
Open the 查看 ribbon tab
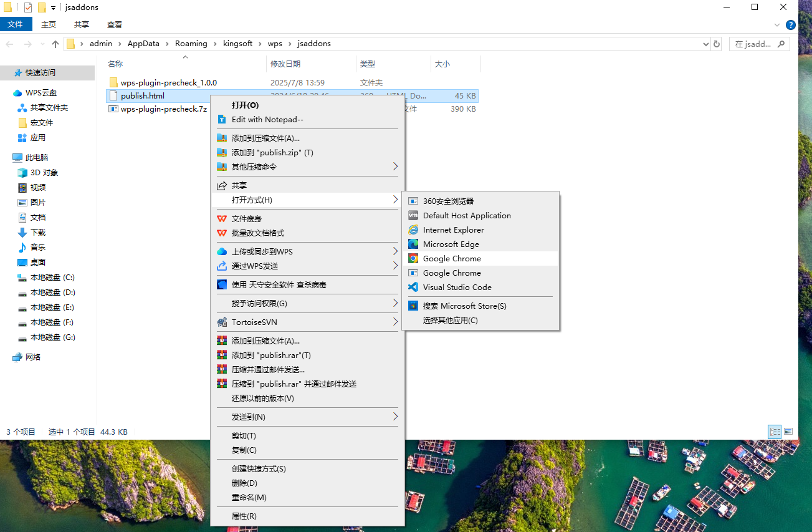click(115, 24)
